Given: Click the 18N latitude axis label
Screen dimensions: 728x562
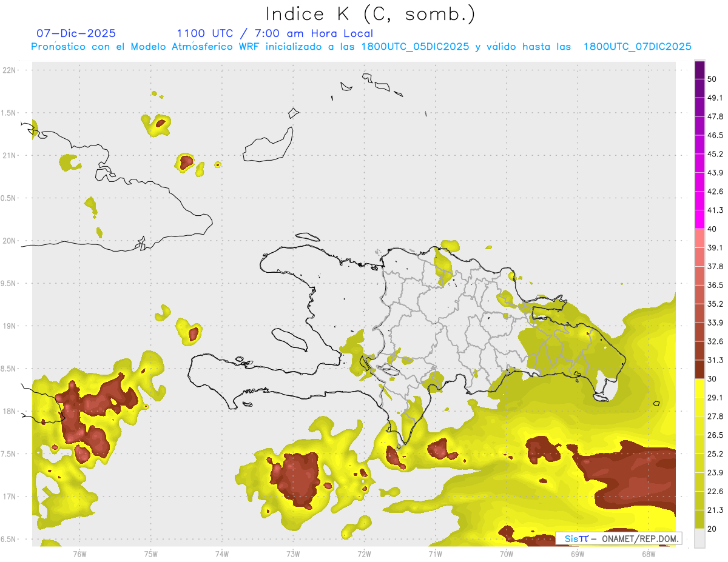Looking at the screenshot, I should 10,412.
